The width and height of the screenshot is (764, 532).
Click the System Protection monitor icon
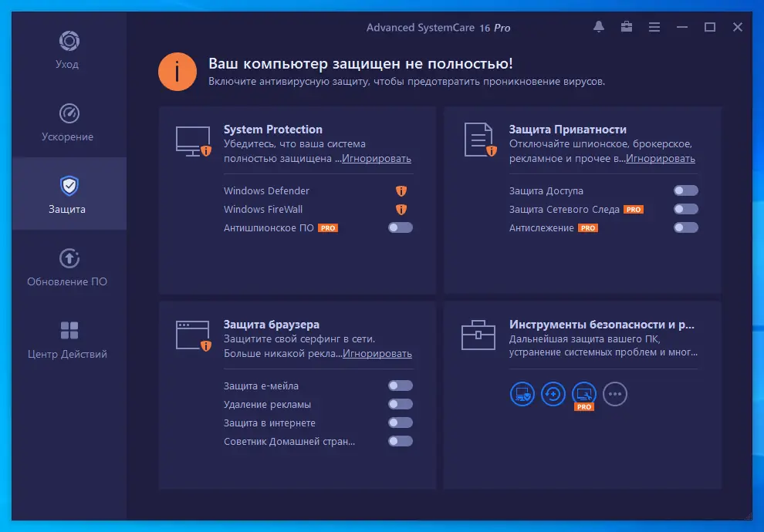[x=194, y=142]
